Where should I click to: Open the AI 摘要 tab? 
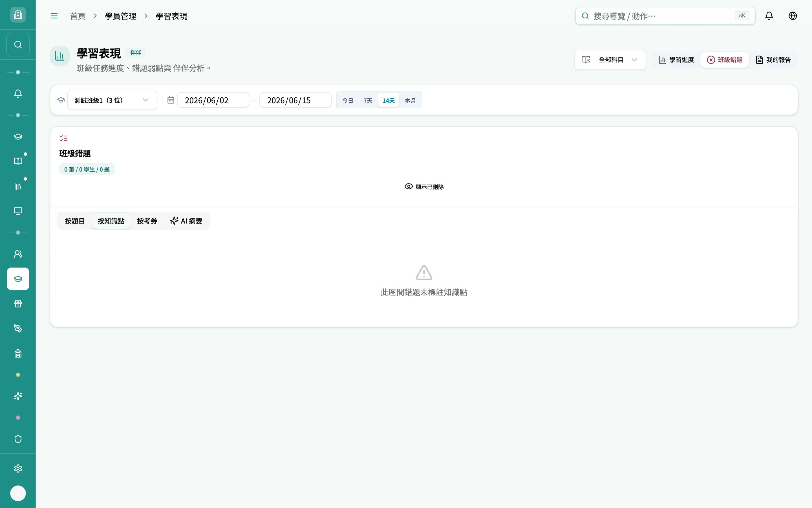click(186, 221)
